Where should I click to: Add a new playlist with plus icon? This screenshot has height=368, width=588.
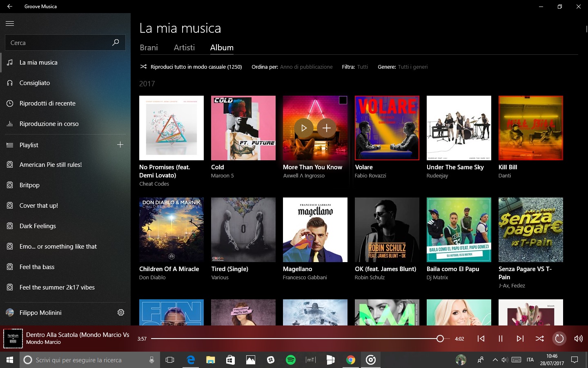click(x=120, y=145)
